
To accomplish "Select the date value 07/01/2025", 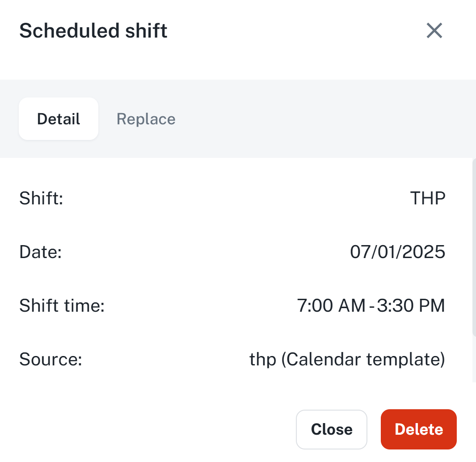I will click(x=397, y=252).
